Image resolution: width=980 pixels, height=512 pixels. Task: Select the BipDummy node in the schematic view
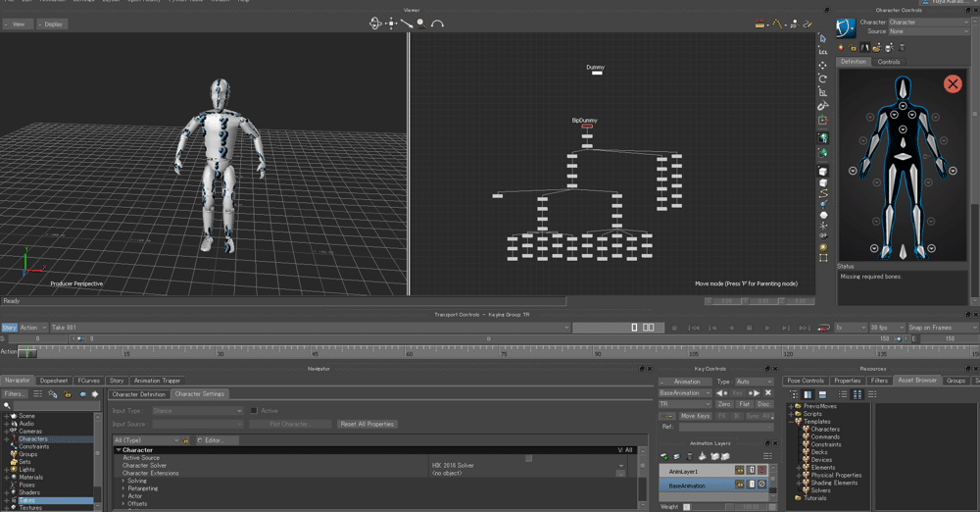[587, 126]
